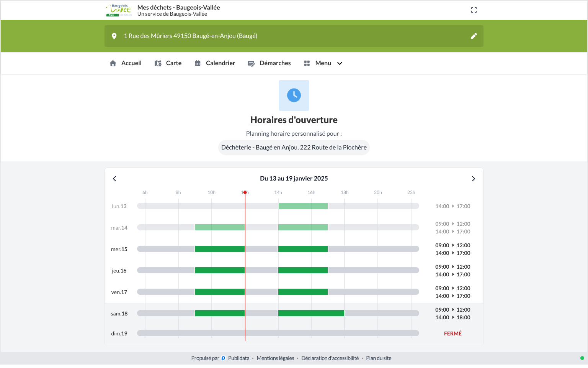The height and width of the screenshot is (368, 588).
Task: Click the 6h timeline hour label
Action: pos(145,192)
